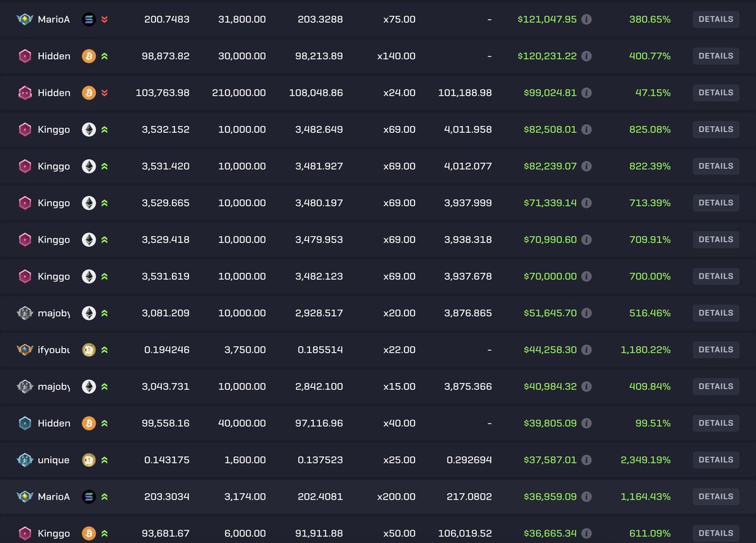Open DETAILS for the 516.46% trade
The height and width of the screenshot is (543, 756).
tap(716, 313)
